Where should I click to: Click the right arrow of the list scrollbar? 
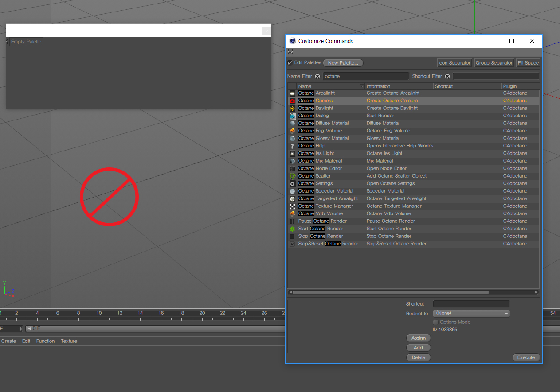point(537,292)
